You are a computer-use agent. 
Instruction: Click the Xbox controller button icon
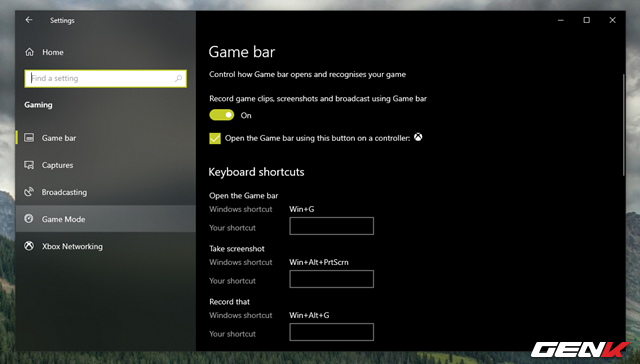click(x=418, y=137)
